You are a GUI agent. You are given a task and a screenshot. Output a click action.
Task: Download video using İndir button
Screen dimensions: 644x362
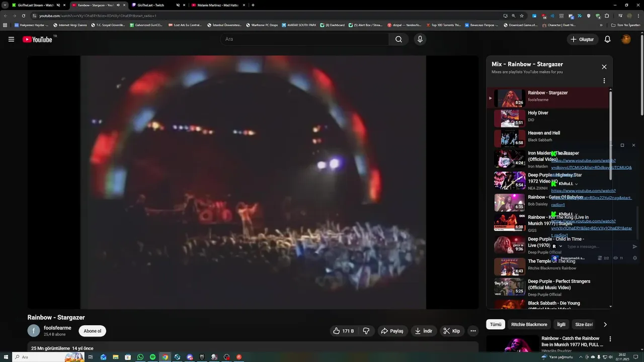424,331
